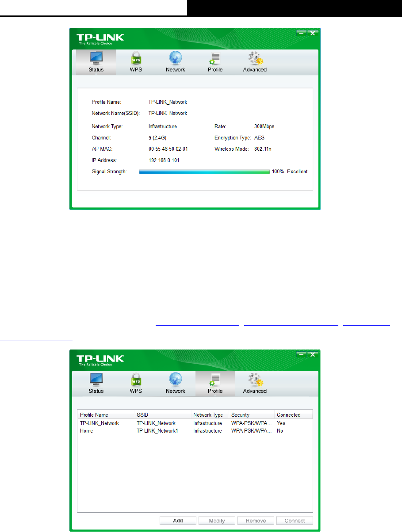Sort by Network Type column header
402x532 pixels.
[211, 415]
